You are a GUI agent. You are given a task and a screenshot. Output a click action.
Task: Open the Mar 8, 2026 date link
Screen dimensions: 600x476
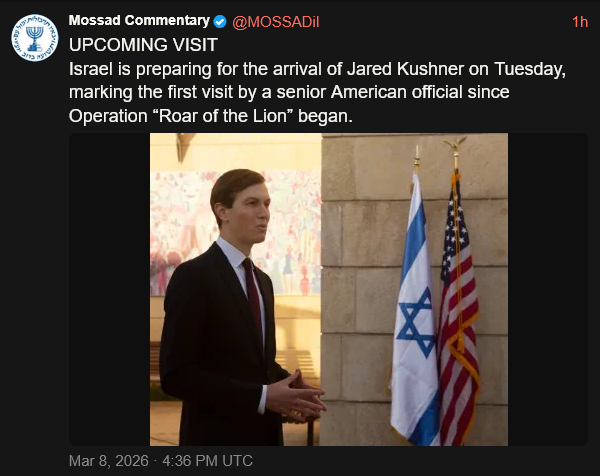coord(106,461)
